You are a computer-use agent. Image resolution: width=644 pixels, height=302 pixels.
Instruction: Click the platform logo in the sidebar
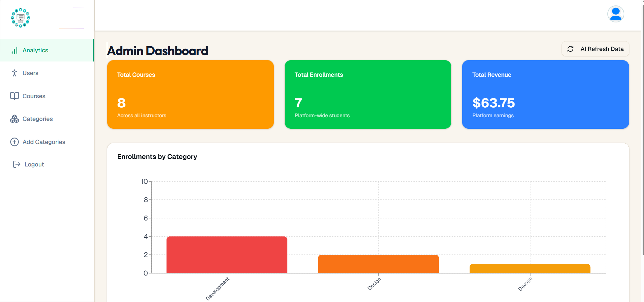pyautogui.click(x=20, y=18)
